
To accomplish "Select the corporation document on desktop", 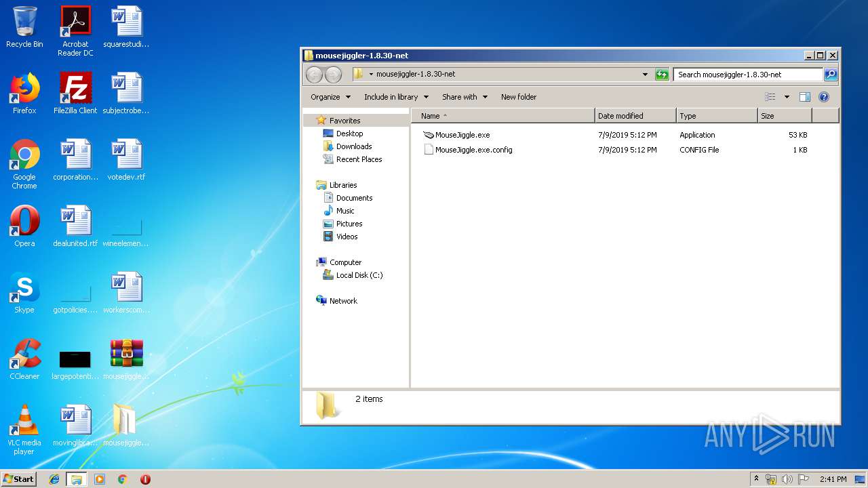I will 75,160.
